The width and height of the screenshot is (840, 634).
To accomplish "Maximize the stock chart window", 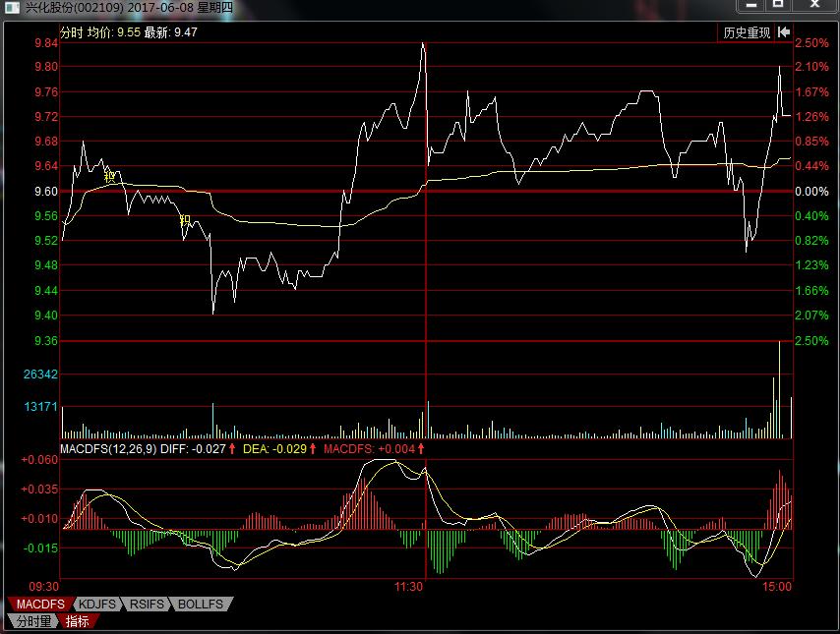I will 778,6.
